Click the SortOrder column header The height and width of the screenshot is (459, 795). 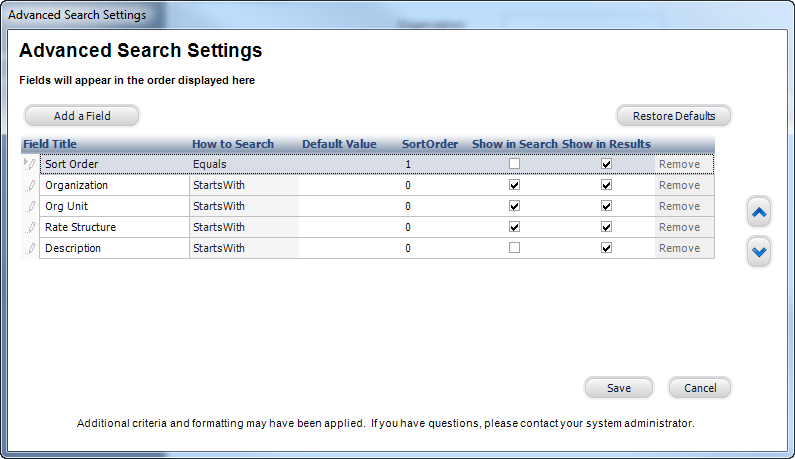pos(430,144)
